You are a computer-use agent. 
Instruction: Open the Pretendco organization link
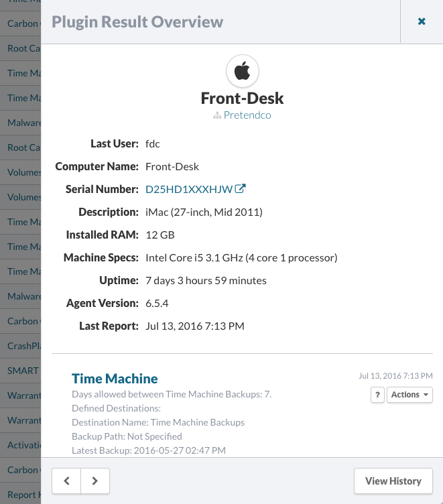[247, 115]
